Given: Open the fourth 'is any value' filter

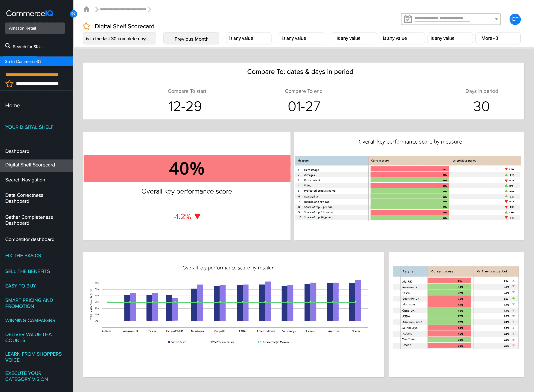Looking at the screenshot, I should point(402,38).
